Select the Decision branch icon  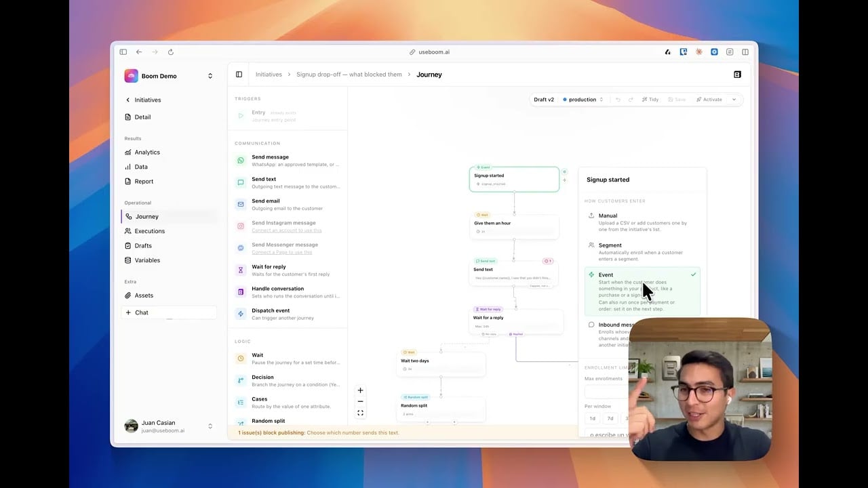[240, 380]
